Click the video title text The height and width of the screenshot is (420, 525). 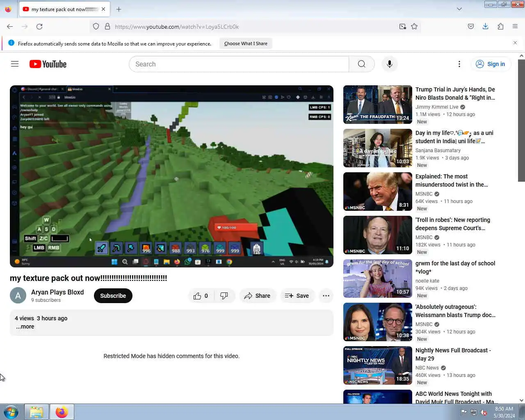[88, 278]
